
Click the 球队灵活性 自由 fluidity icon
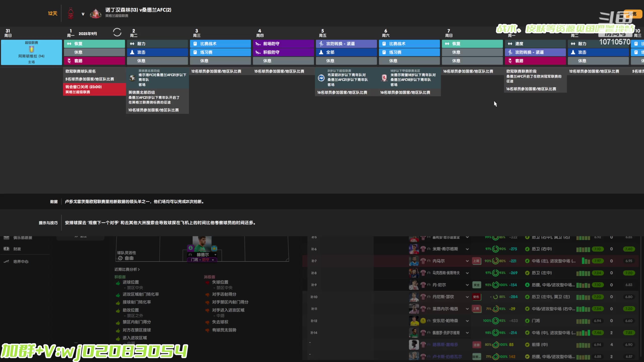pyautogui.click(x=120, y=258)
